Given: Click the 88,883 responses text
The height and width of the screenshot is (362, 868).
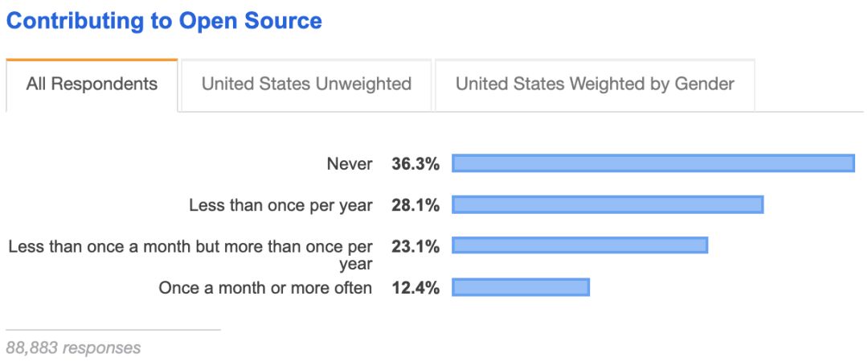Looking at the screenshot, I should tap(73, 348).
